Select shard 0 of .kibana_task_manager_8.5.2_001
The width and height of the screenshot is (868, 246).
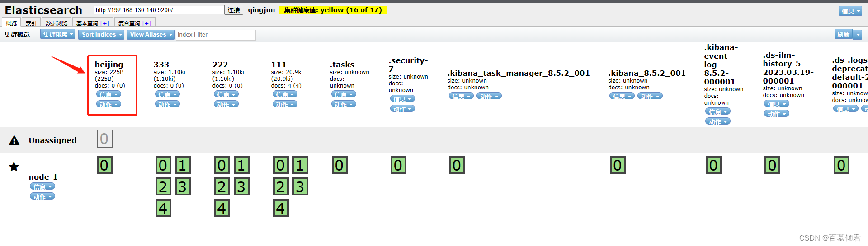[x=457, y=165]
